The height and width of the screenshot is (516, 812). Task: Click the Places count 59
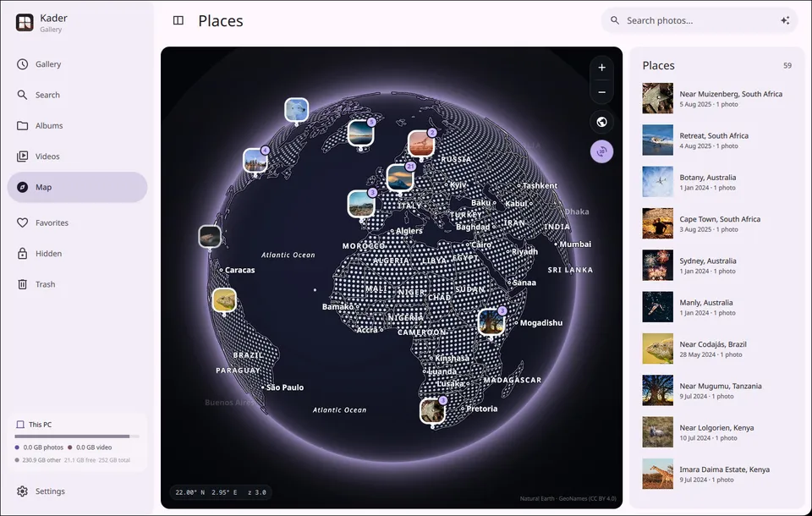coord(787,66)
